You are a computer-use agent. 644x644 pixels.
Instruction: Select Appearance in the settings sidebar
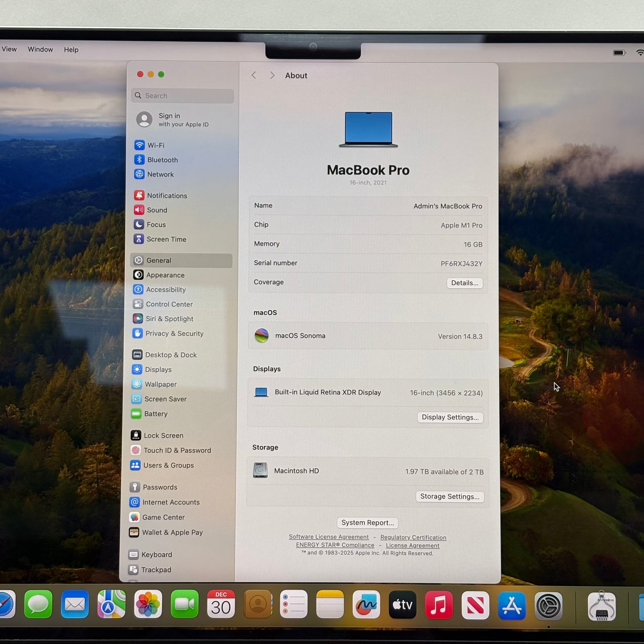[x=165, y=275]
